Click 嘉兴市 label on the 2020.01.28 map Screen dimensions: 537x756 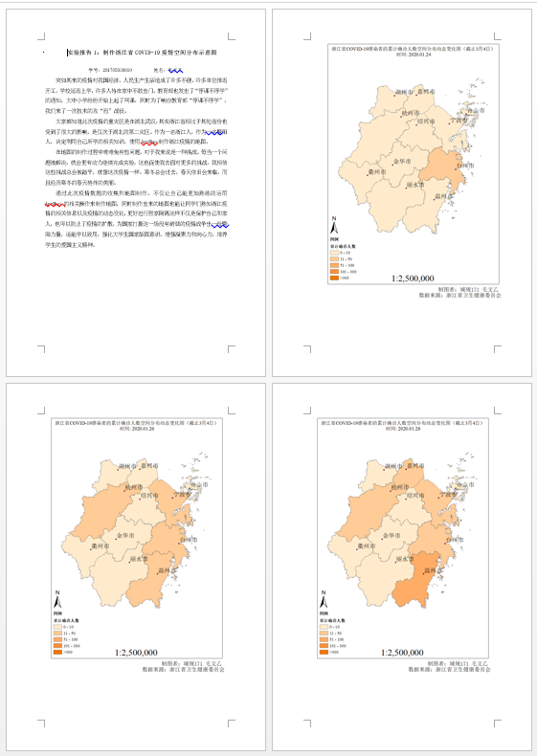click(x=415, y=466)
